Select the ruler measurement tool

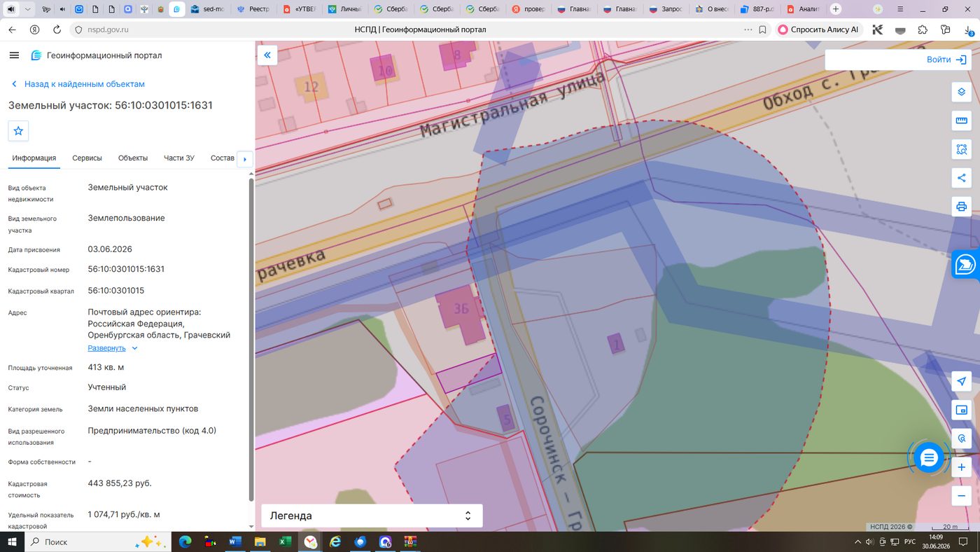962,120
